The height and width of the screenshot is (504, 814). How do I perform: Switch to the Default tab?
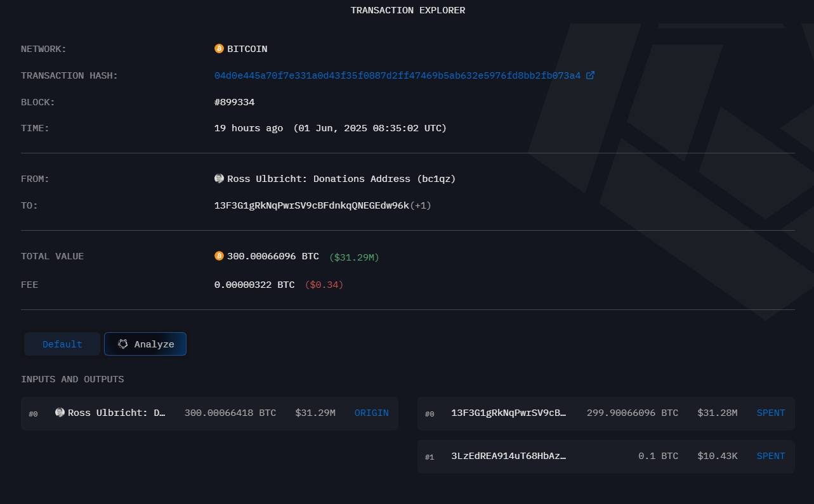click(62, 344)
